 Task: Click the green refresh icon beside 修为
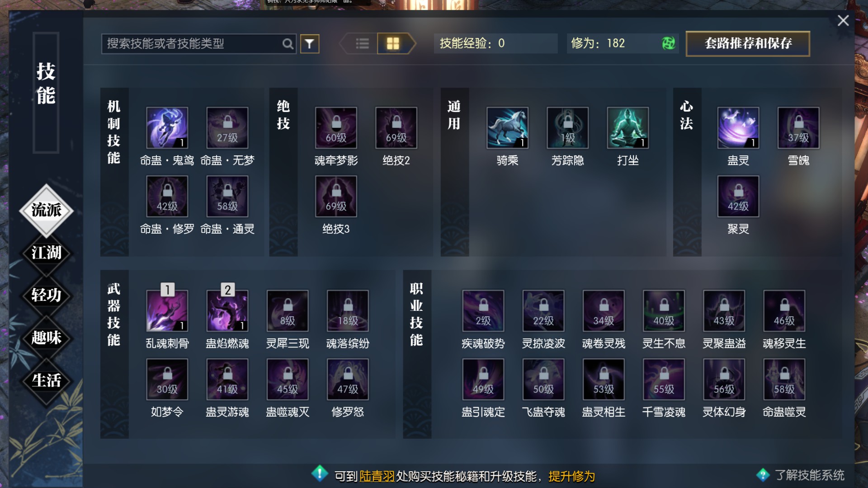tap(668, 43)
